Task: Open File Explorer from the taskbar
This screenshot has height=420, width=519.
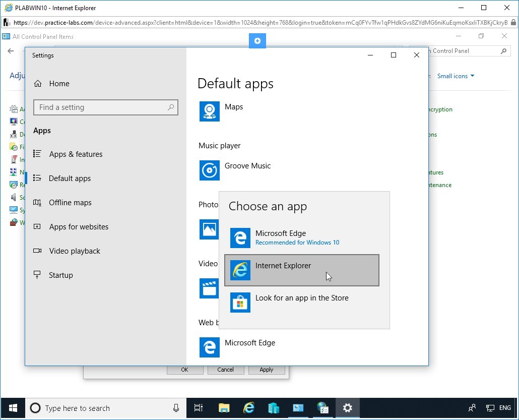Action: 224,408
